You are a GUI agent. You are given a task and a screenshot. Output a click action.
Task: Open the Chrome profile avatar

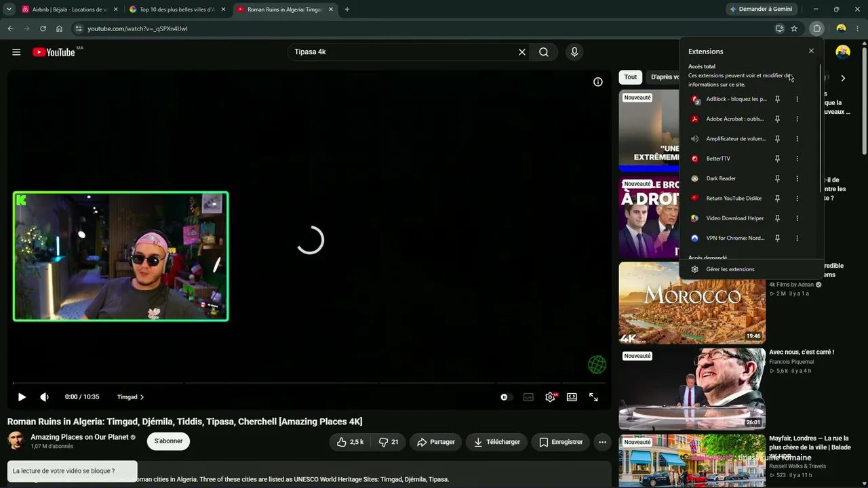(x=841, y=28)
